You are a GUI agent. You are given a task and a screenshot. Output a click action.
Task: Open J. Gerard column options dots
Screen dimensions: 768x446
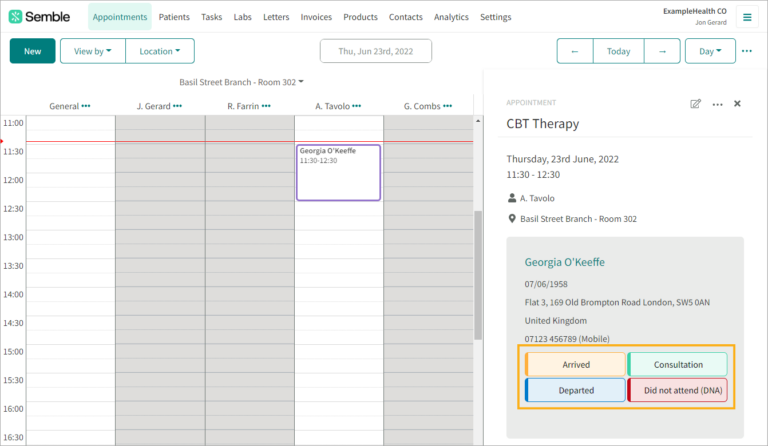177,106
